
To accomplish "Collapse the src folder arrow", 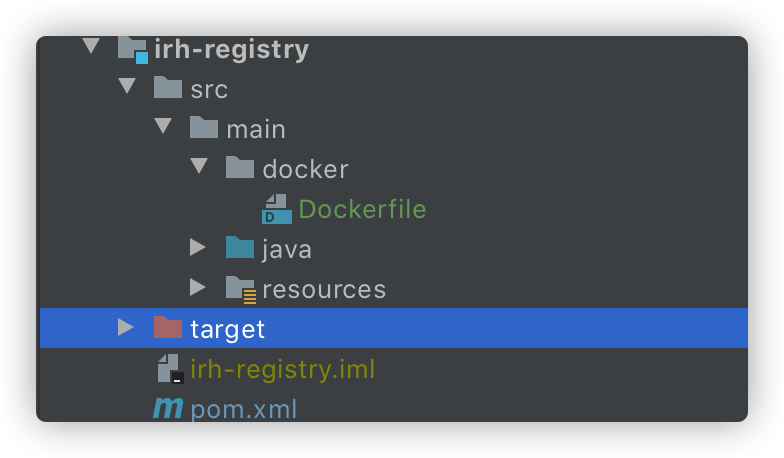I will (127, 87).
